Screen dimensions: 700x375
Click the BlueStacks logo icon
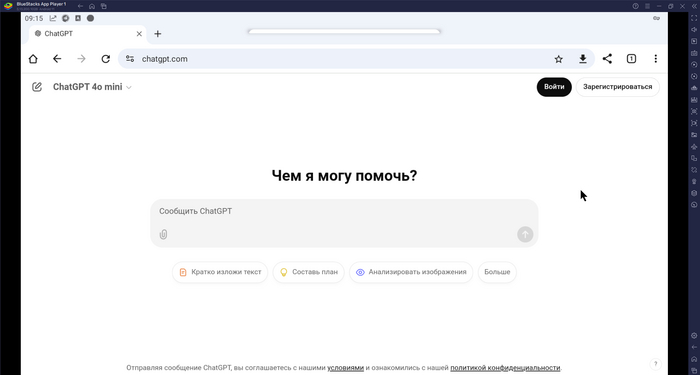[x=8, y=6]
